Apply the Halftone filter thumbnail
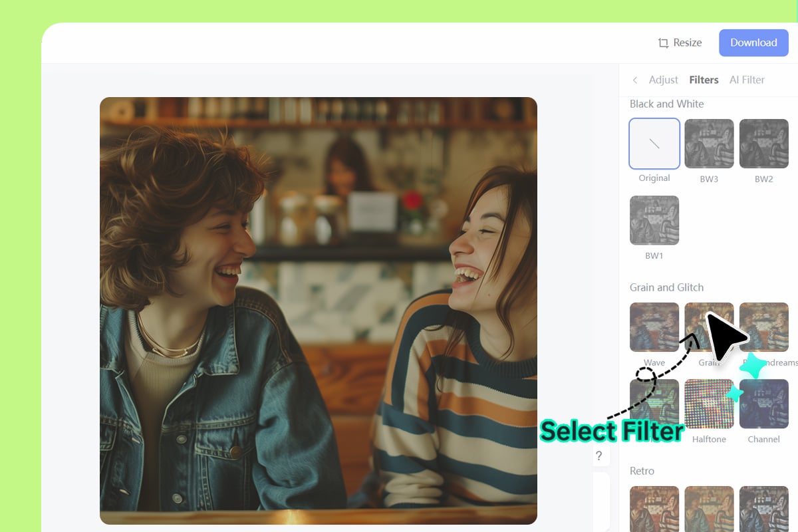The height and width of the screenshot is (532, 798). pyautogui.click(x=709, y=404)
